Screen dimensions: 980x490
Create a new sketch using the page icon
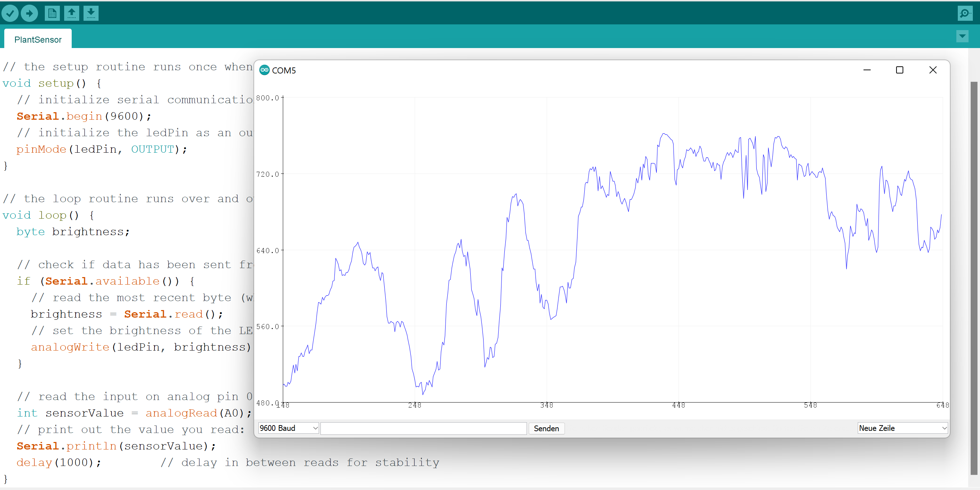pyautogui.click(x=52, y=13)
